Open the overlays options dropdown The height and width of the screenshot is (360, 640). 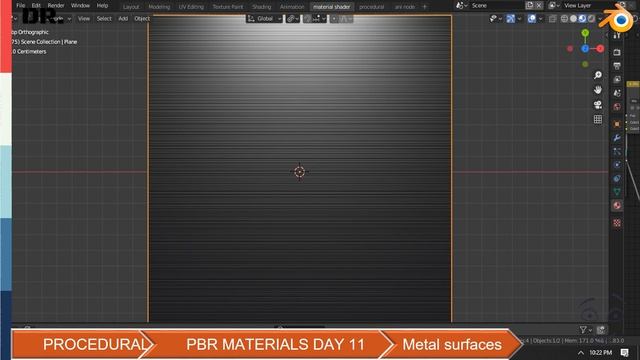[540, 18]
